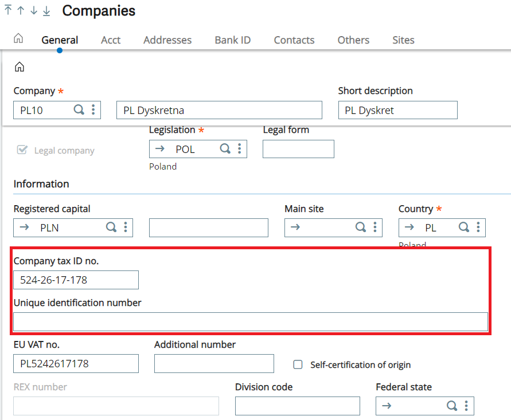
Task: Jump to last record arrow icon
Action: click(46, 11)
